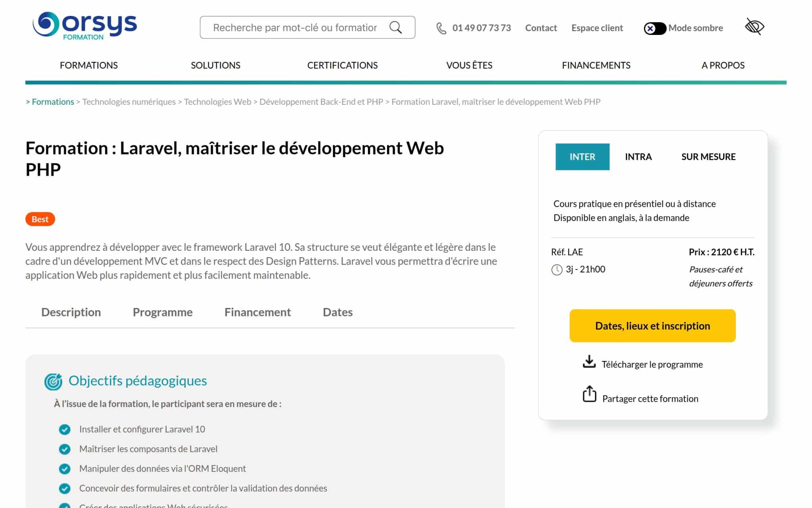Screen dimensions: 812x508
Task: Click checkmark icon beside Concevoir des formulaires
Action: (x=65, y=489)
